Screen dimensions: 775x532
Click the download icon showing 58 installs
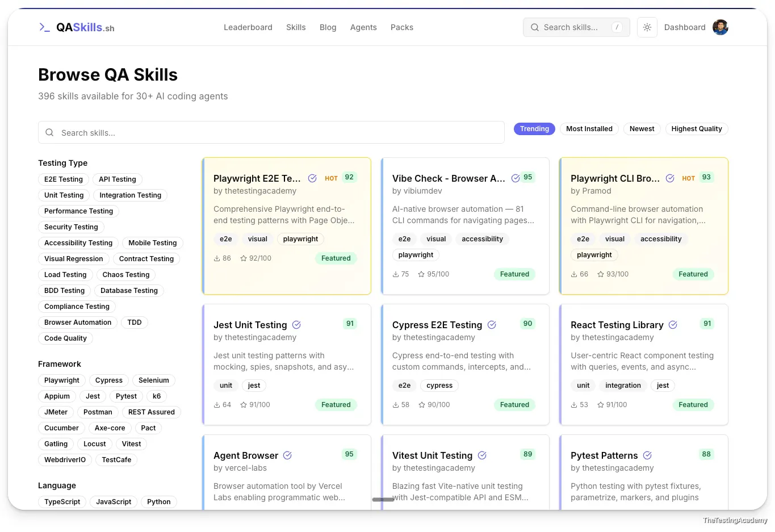(x=396, y=405)
